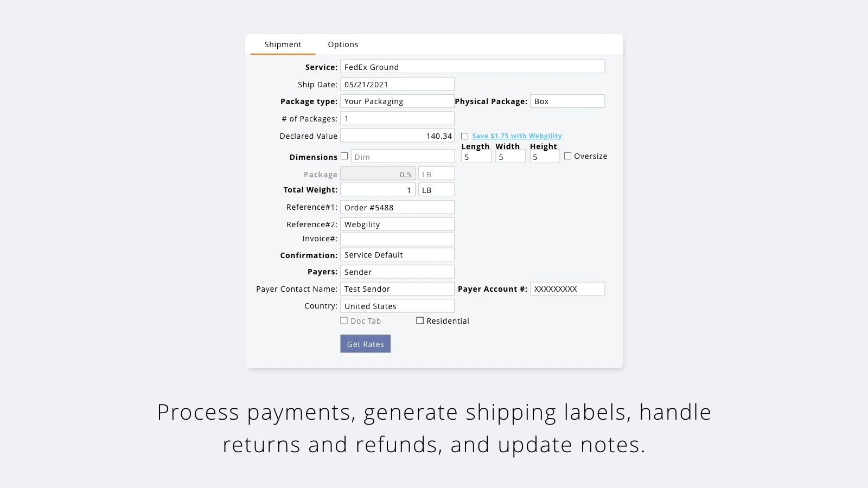868x488 pixels.
Task: Open the Physical Package Box selector
Action: tap(567, 101)
